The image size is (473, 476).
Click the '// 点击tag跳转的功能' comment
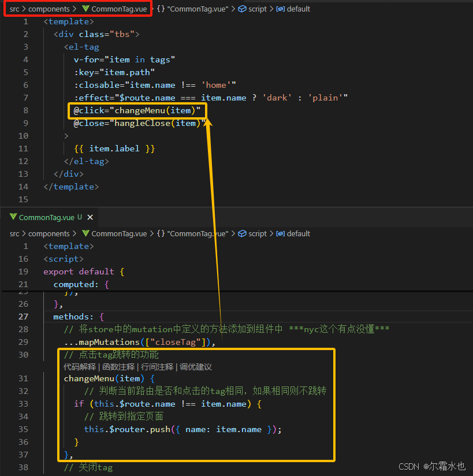pos(111,355)
